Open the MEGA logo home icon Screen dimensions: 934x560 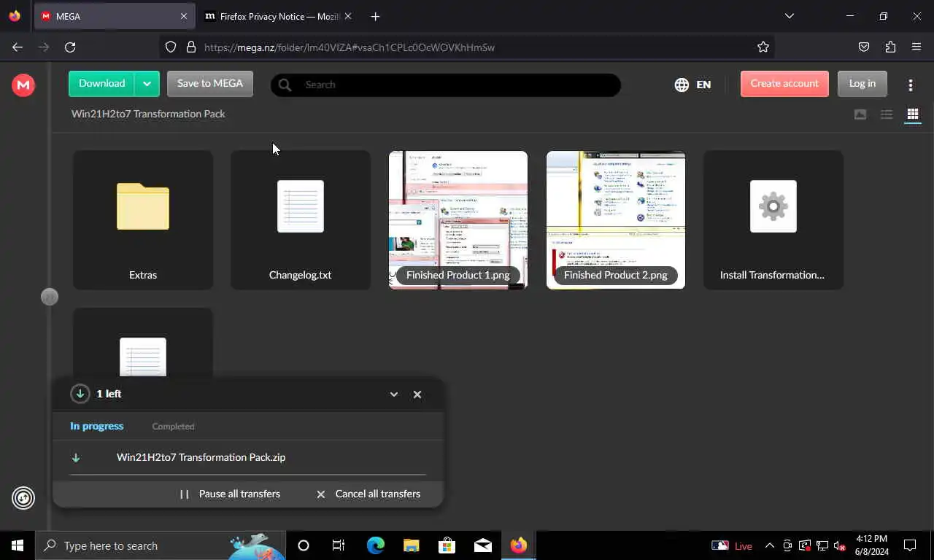23,85
